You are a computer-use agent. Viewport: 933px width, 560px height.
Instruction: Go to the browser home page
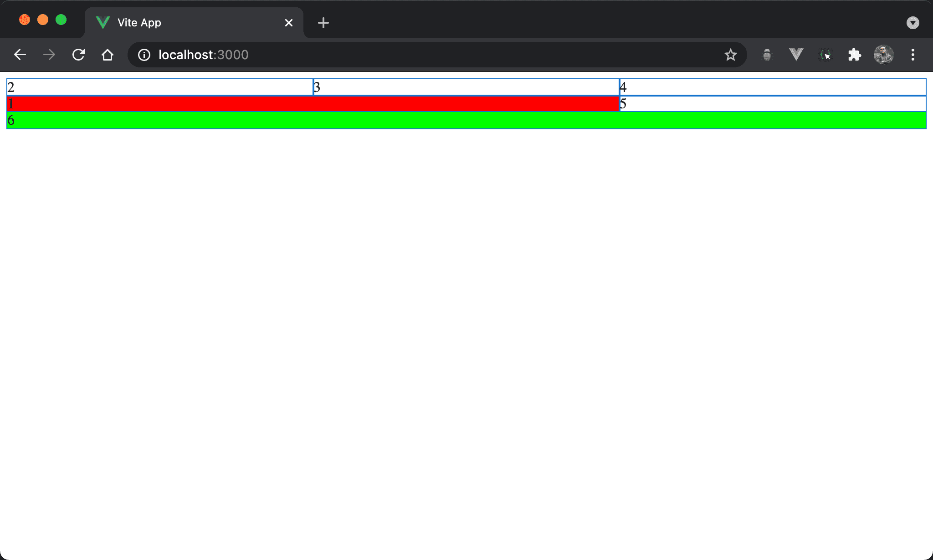point(108,55)
